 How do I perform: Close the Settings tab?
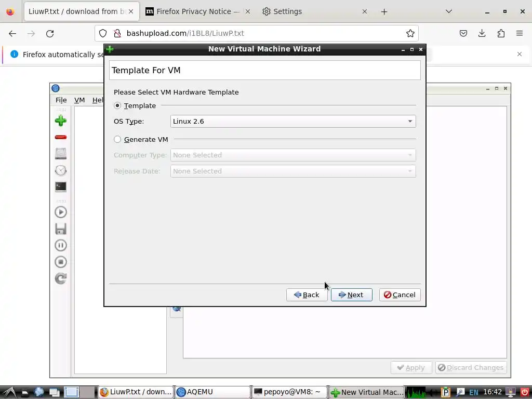coord(365,11)
